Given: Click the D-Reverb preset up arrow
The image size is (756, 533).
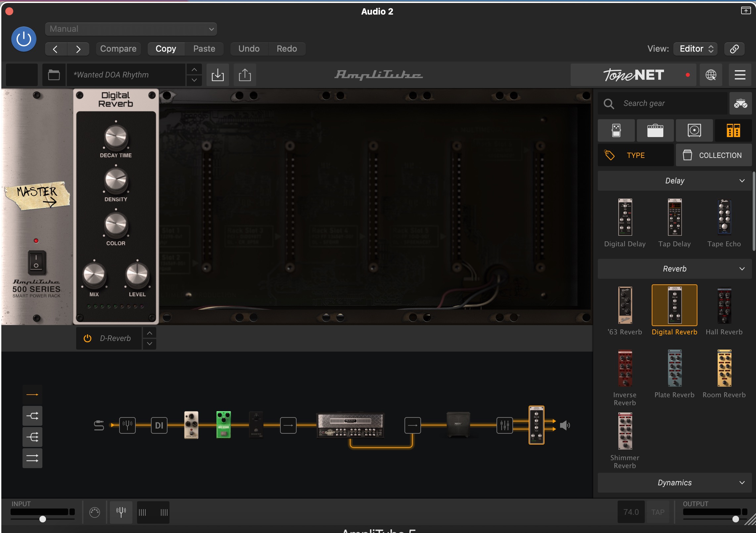Looking at the screenshot, I should click(x=150, y=333).
